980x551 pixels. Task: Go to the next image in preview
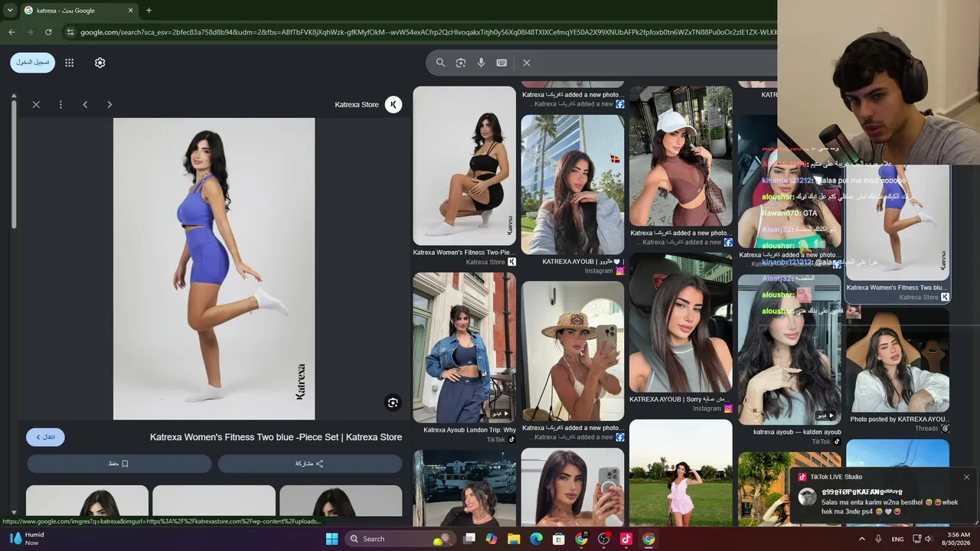pos(109,105)
